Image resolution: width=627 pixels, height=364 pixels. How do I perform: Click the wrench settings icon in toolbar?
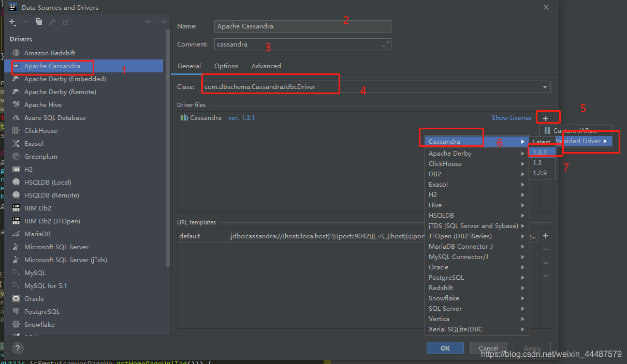52,22
